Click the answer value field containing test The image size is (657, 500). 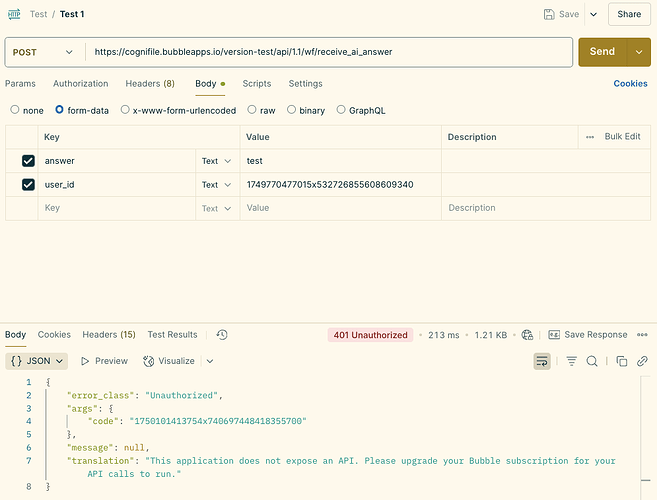340,161
